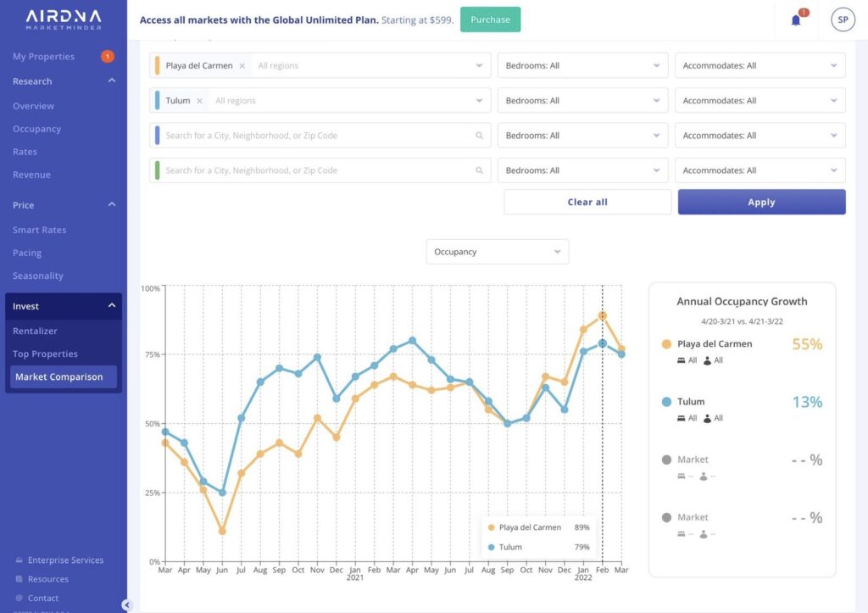Viewport: 868px width, 613px height.
Task: Click Annual Occupancy Growth heading
Action: [x=742, y=302]
